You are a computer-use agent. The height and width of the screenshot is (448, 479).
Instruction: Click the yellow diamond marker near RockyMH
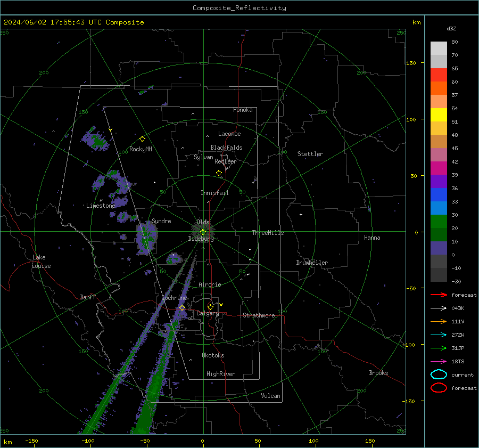point(142,139)
